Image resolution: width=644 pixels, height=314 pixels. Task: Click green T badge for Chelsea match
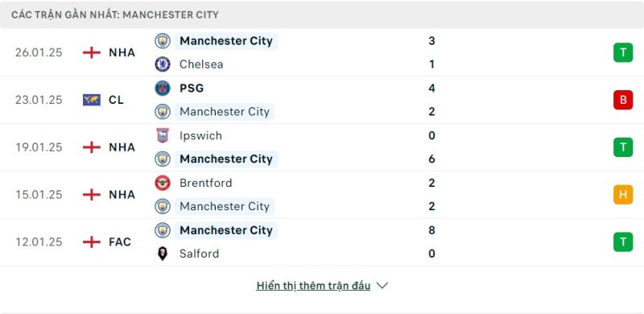(x=623, y=52)
